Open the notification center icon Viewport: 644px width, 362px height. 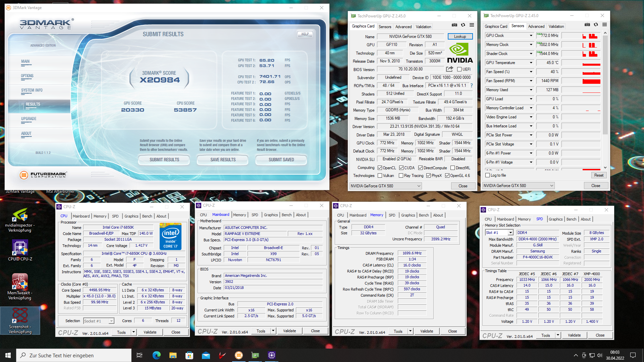point(633,355)
